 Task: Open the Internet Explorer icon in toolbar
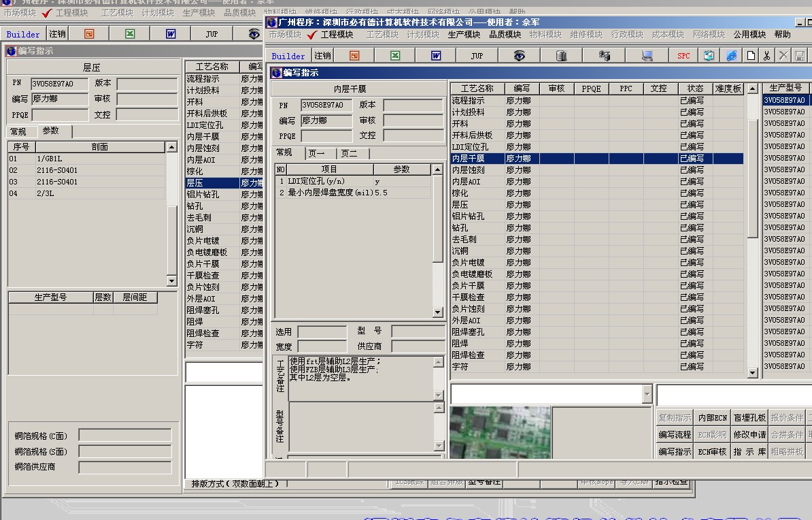[x=731, y=56]
